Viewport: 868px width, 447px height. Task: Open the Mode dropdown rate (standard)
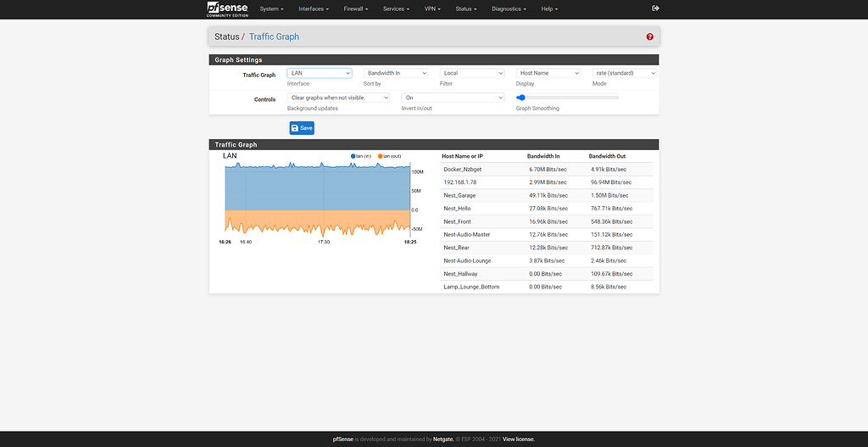coord(625,73)
